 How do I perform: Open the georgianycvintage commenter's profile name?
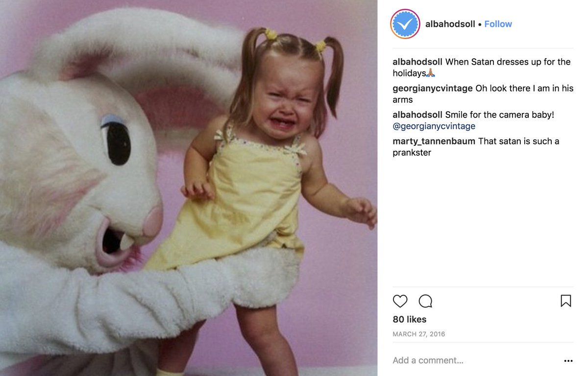tap(433, 88)
